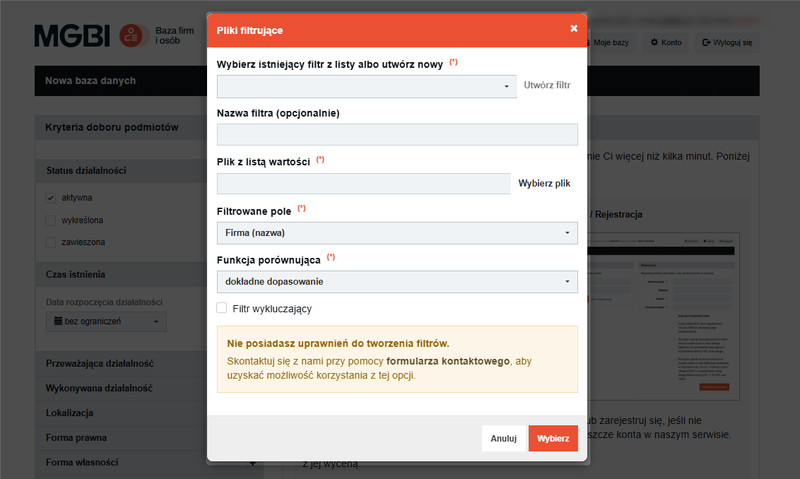Click the gear icon next to Konto
Viewport: 800px width, 479px height.
pyautogui.click(x=656, y=43)
